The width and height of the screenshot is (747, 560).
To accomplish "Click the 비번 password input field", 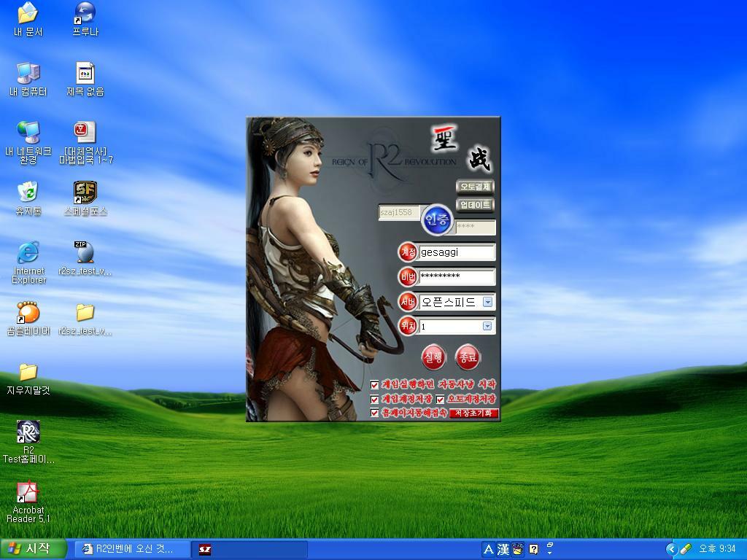I will tap(457, 276).
